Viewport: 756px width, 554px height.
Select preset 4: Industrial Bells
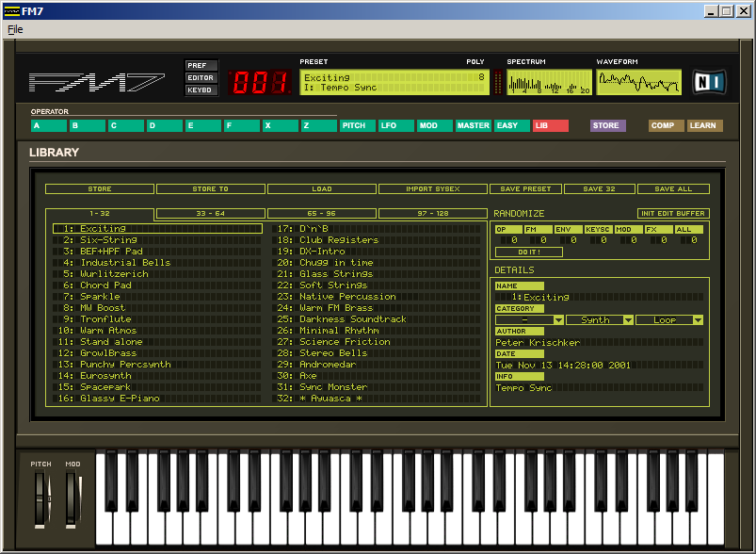[x=157, y=263]
